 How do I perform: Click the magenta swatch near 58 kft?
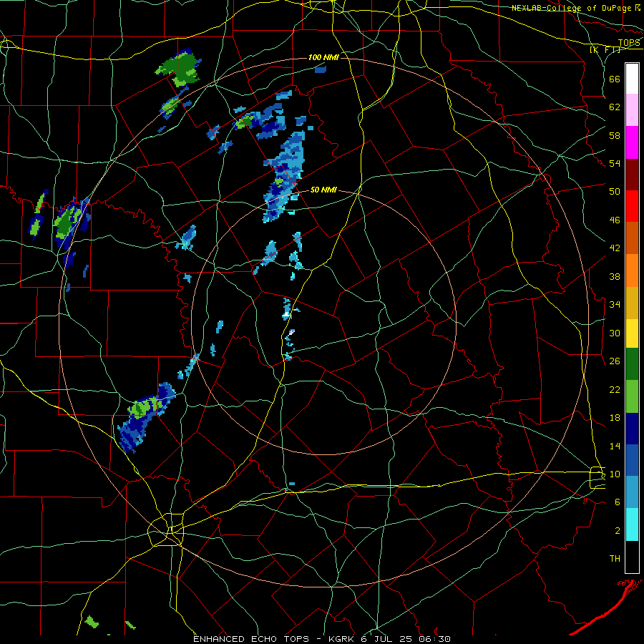[632, 142]
